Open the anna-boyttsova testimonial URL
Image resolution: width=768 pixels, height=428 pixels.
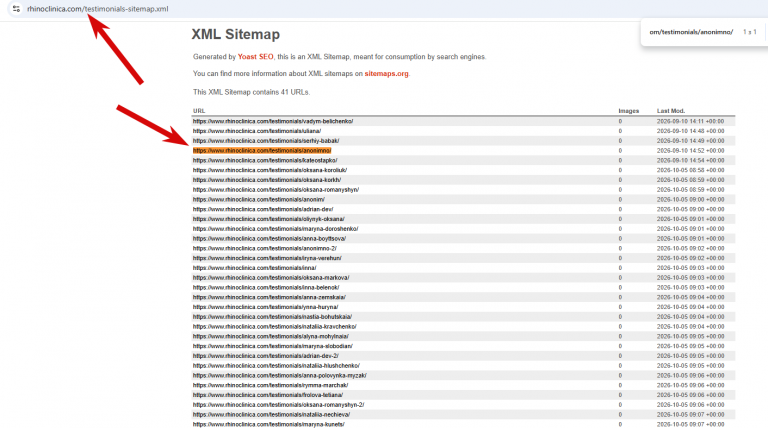tap(269, 238)
